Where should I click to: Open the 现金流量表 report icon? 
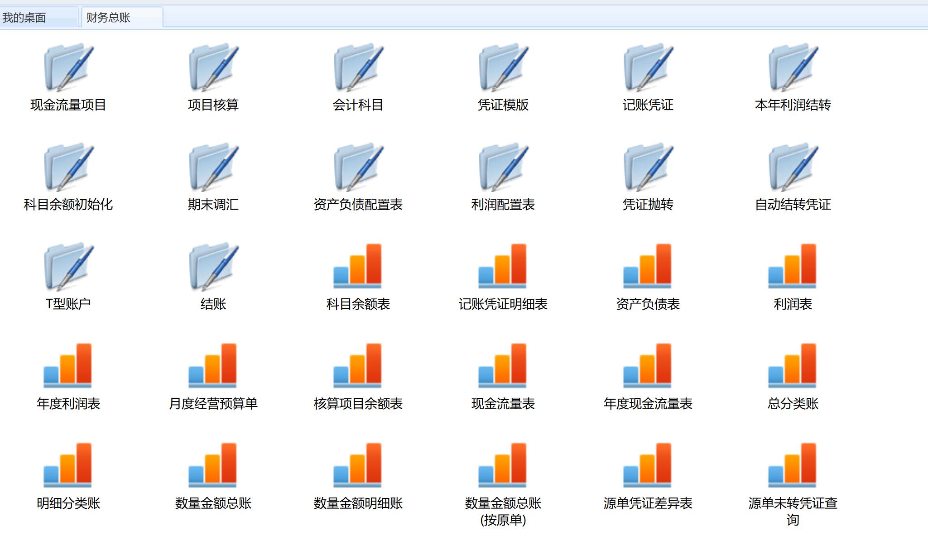(503, 366)
